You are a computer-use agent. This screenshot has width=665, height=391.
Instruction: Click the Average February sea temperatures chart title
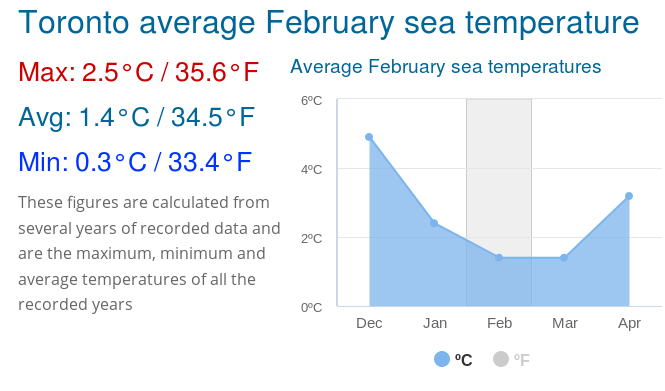[445, 67]
